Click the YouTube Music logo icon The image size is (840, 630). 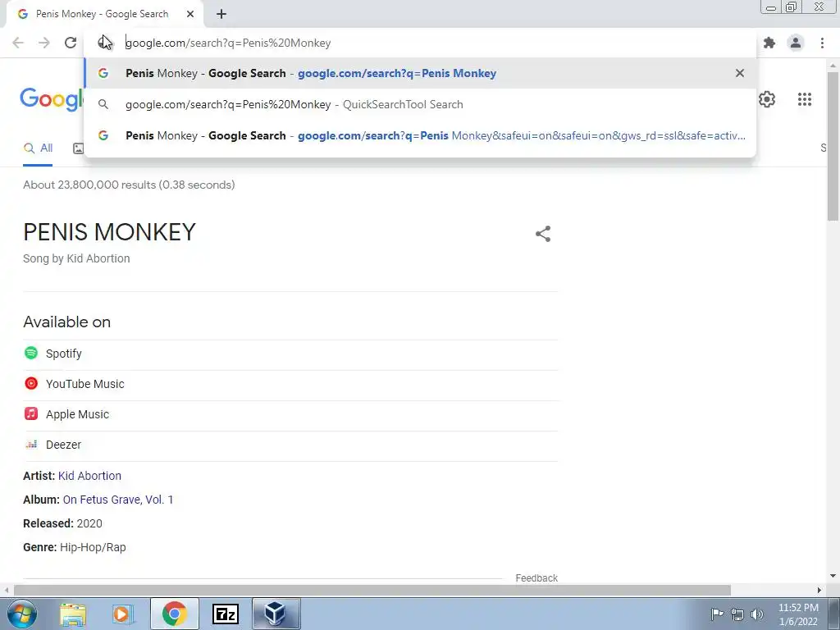pyautogui.click(x=31, y=384)
